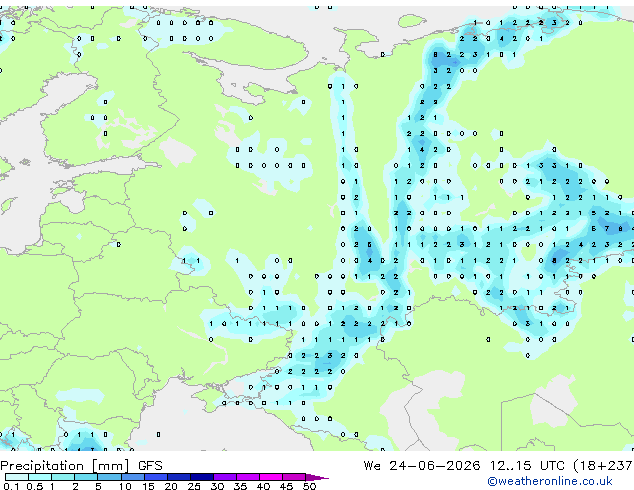Click the legend label 0.1
This screenshot has width=634, height=490.
(11, 486)
